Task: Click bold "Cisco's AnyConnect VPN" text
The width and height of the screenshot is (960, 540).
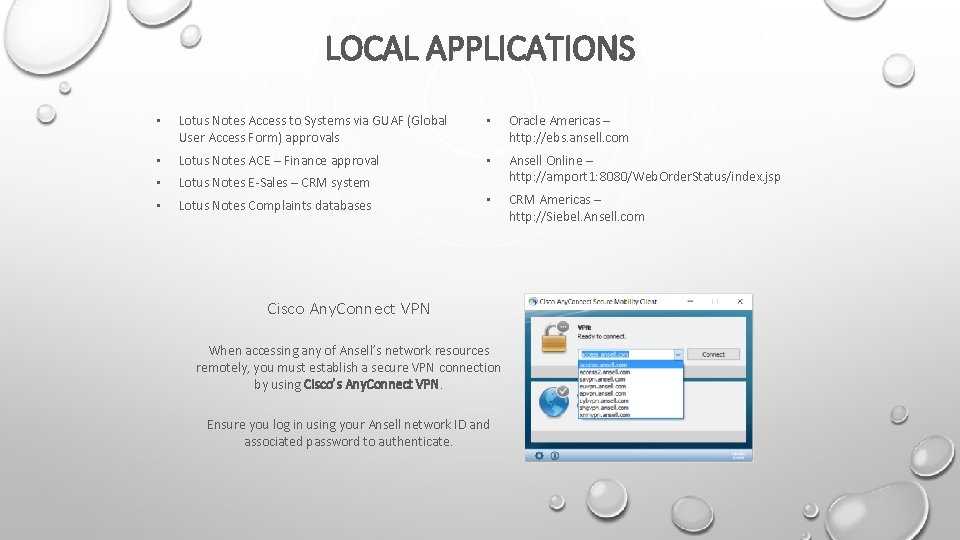Action: 371,384
